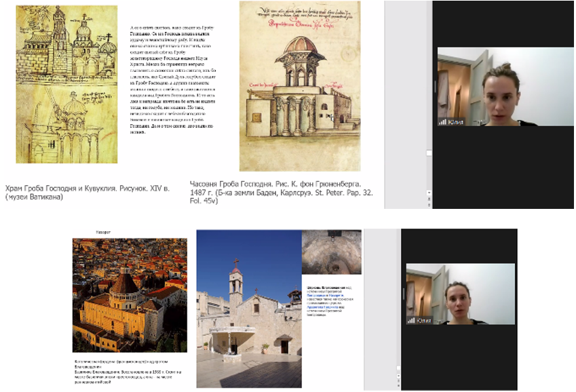Click the 14th-century Holy Sepulchre sketch image
This screenshot has height=392, width=576.
tap(66, 84)
